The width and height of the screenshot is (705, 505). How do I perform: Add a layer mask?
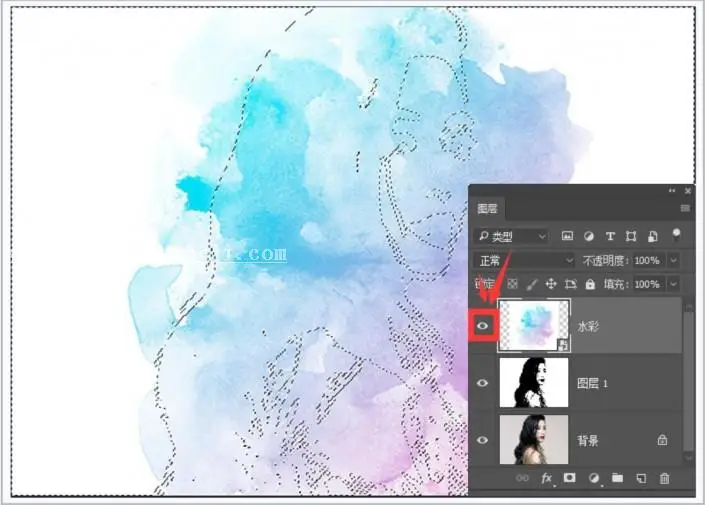pyautogui.click(x=570, y=478)
